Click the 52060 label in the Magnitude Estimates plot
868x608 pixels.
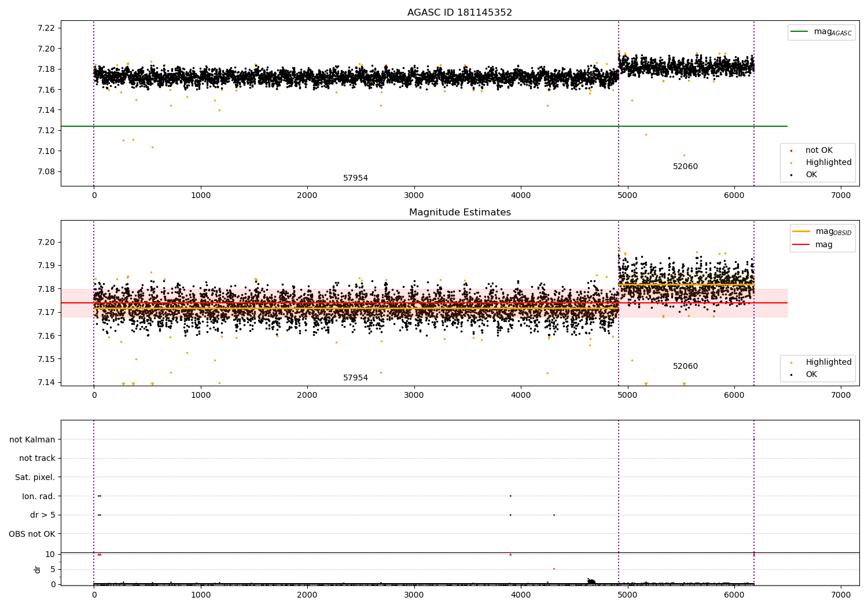[685, 366]
